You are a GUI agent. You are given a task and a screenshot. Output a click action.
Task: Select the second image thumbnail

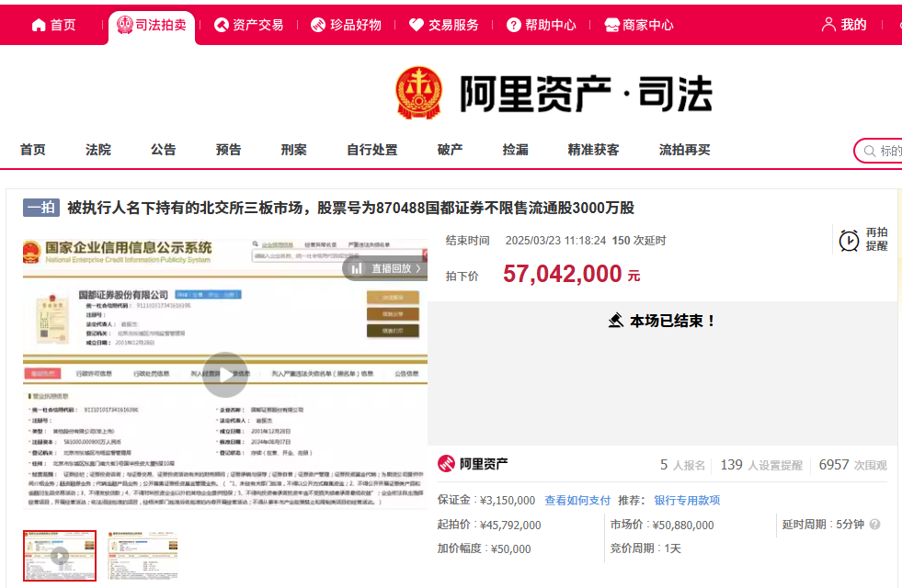point(143,555)
